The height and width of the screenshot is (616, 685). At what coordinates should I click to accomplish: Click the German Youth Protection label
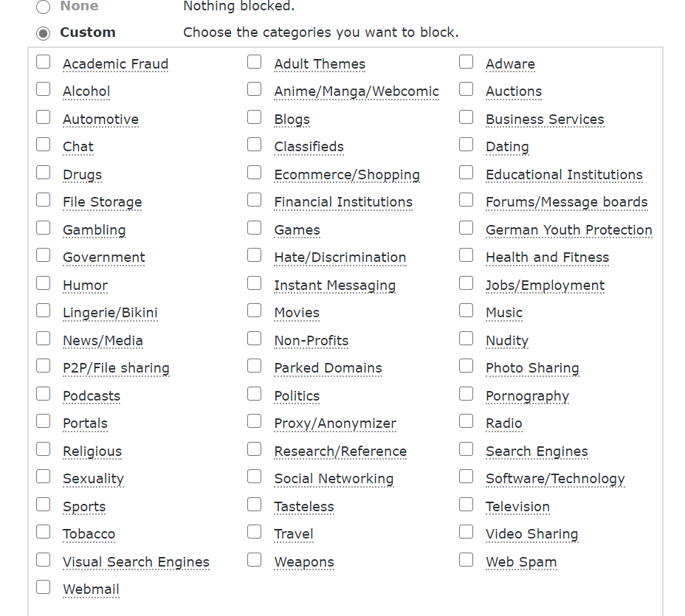click(568, 230)
